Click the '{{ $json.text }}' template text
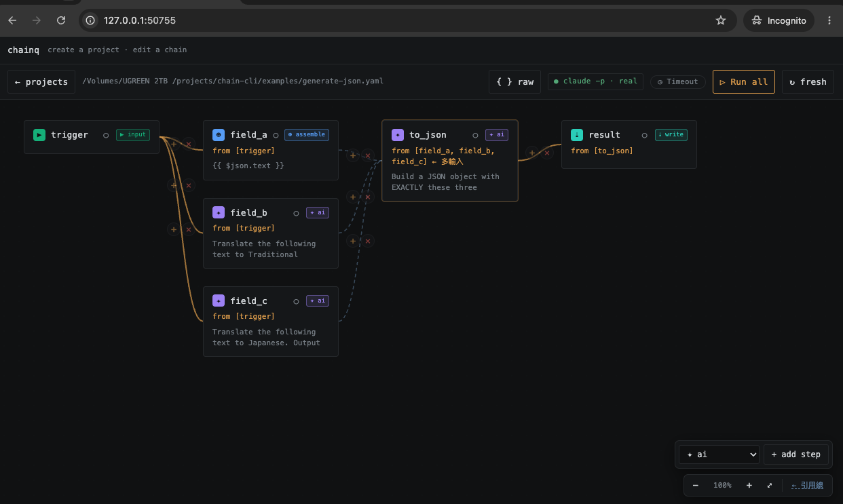Viewport: 843px width, 504px height. (248, 166)
